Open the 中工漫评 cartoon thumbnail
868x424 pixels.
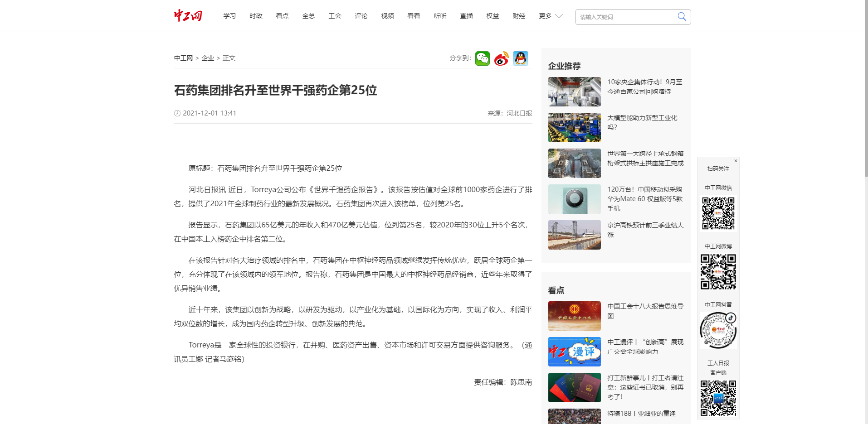[x=574, y=352]
